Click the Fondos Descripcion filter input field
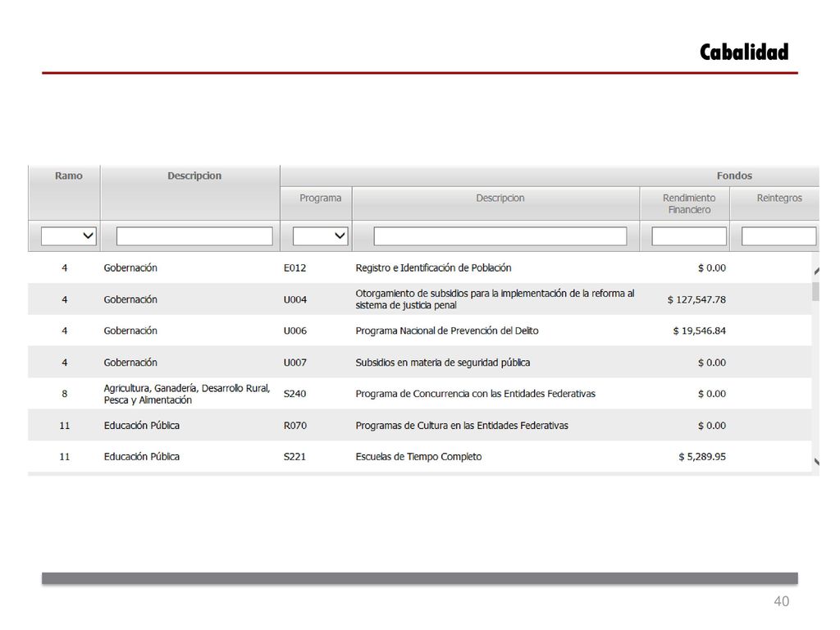 [x=500, y=235]
